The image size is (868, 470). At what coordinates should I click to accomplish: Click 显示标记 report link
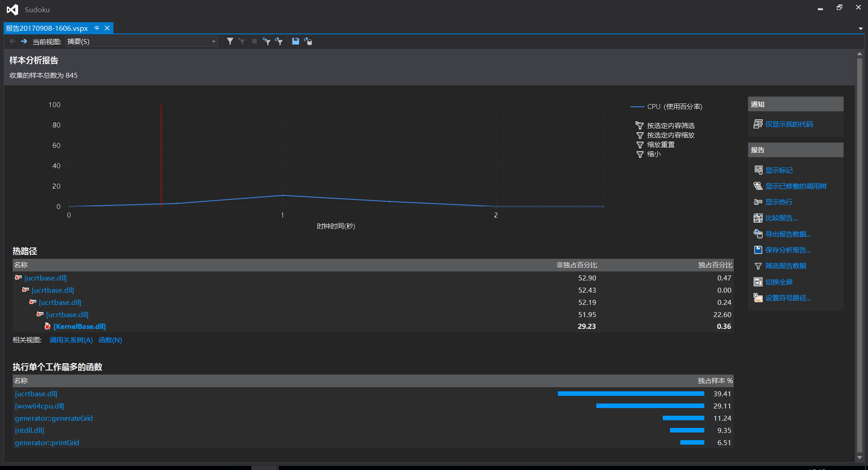click(x=779, y=170)
